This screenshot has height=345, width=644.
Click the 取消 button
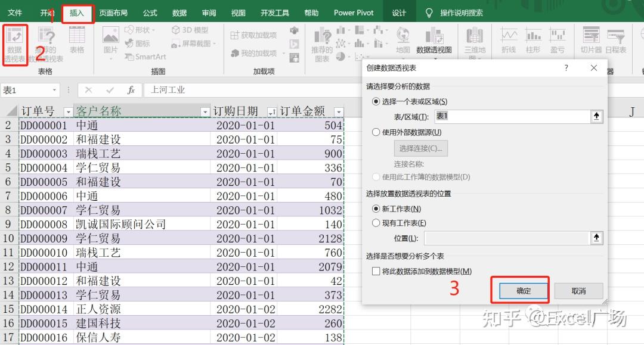point(578,291)
